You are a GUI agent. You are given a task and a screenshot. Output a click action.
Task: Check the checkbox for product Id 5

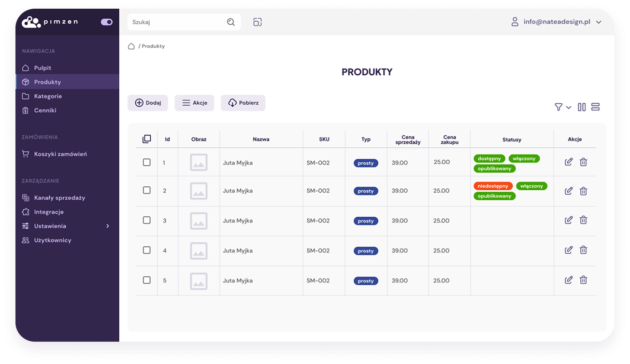(x=147, y=280)
